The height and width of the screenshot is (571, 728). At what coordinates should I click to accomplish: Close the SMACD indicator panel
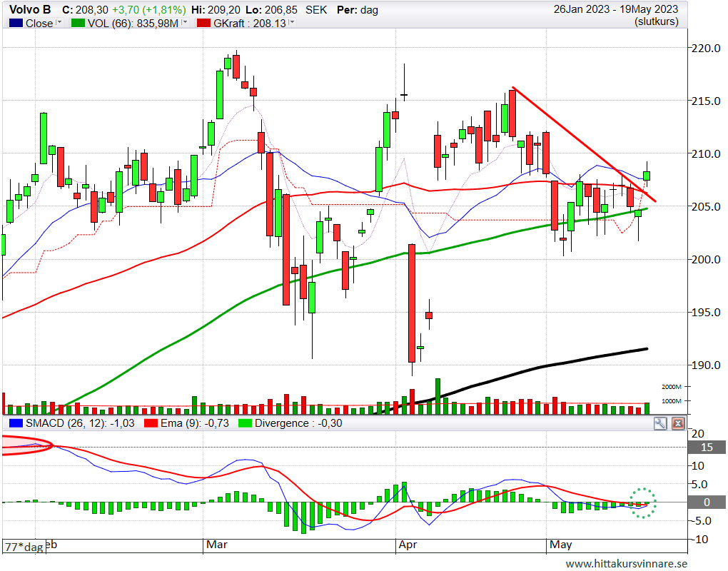(678, 423)
